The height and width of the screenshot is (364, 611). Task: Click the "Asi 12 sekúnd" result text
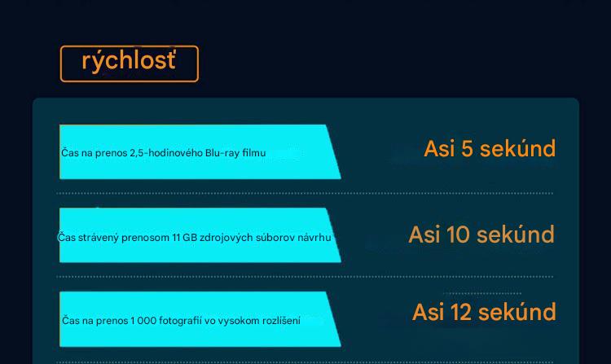pyautogui.click(x=484, y=312)
